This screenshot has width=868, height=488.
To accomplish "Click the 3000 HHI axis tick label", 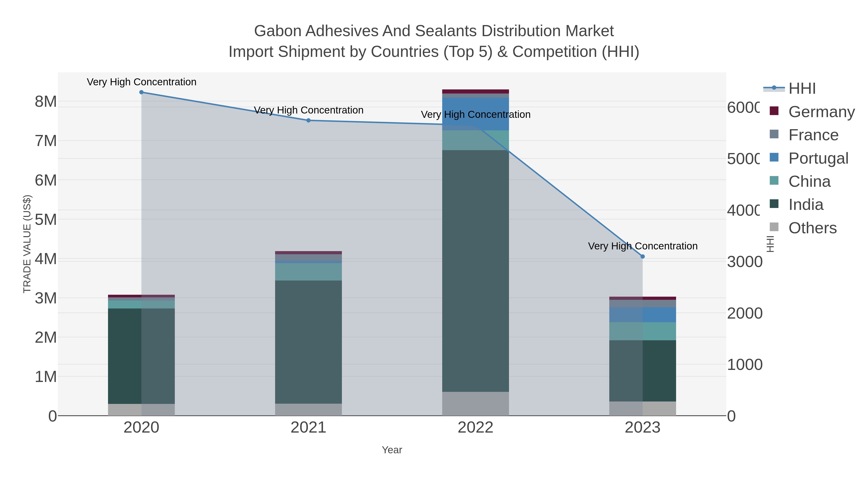I will click(x=745, y=262).
